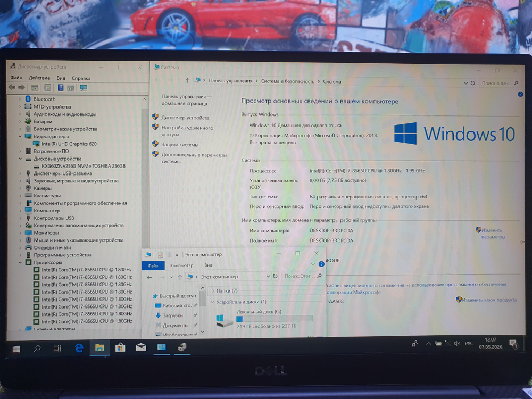The image size is (532, 399).
Task: Open Рабочий стол in quick access
Action: pyautogui.click(x=177, y=306)
